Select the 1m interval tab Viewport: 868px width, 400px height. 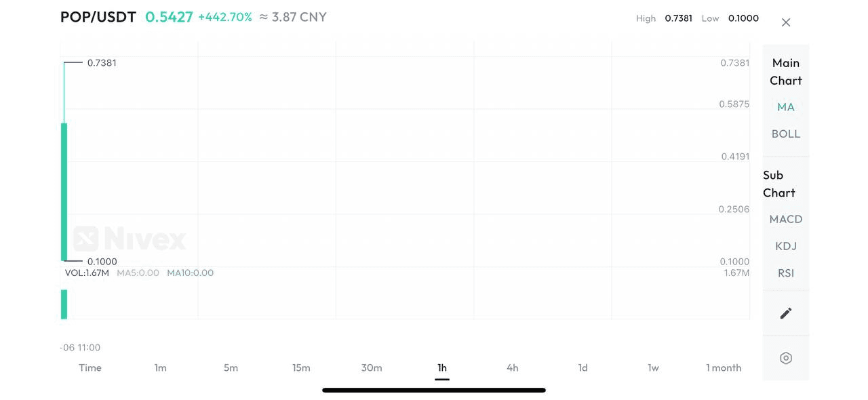[160, 367]
